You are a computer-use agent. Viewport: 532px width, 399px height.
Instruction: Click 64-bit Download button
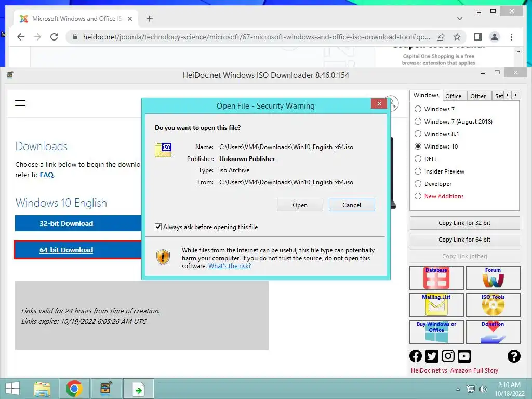click(78, 250)
